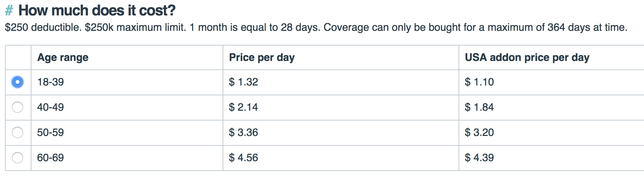Click the 18-39 age label cell
This screenshot has height=185, width=644.
click(x=127, y=82)
